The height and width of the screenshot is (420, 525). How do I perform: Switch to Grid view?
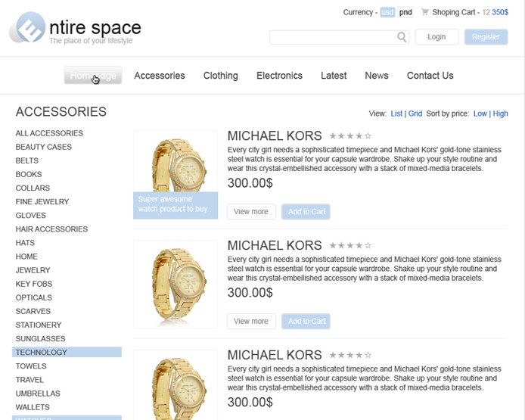tap(415, 114)
